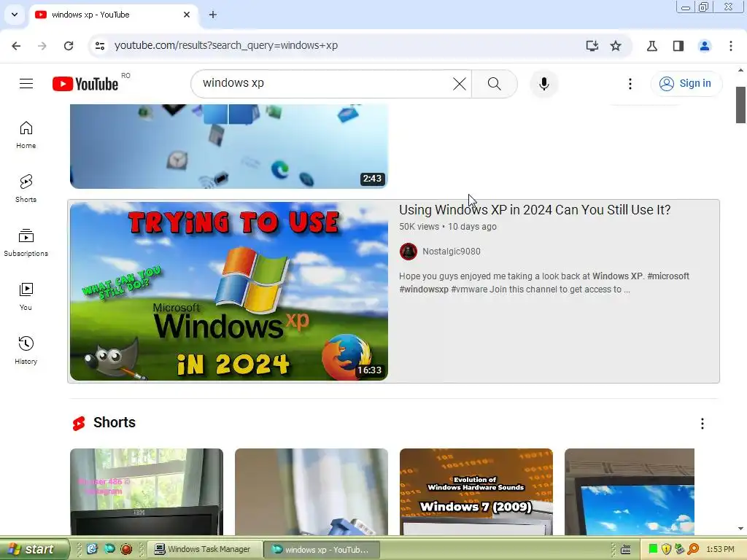The width and height of the screenshot is (747, 560).
Task: Open Chrome three-dot menu
Action: [x=731, y=46]
